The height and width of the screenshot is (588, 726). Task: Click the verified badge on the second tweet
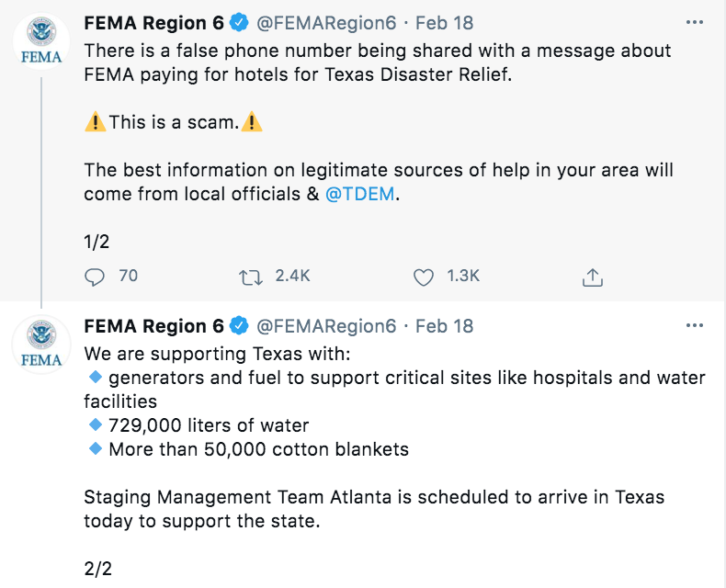(x=239, y=325)
